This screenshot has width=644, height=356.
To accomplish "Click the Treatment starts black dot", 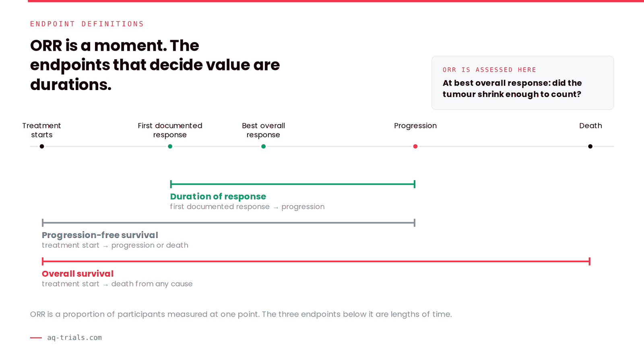I will coord(42,146).
